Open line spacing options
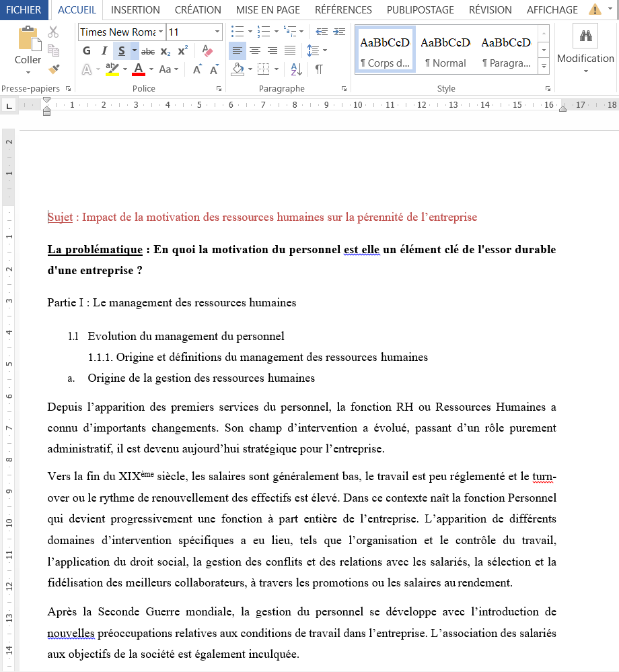The height and width of the screenshot is (672, 619). (317, 51)
